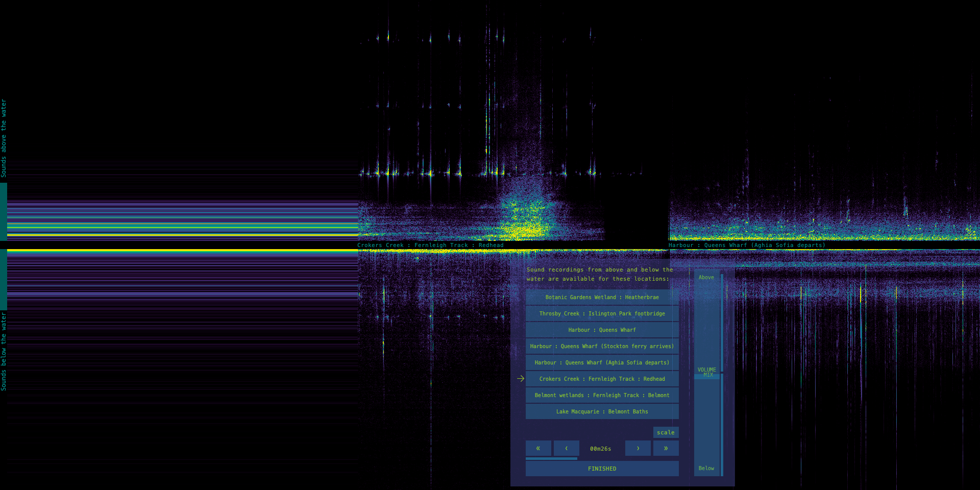
Task: Select Botanic Gardens Wetland : Heatherbrae recording
Action: point(602,297)
